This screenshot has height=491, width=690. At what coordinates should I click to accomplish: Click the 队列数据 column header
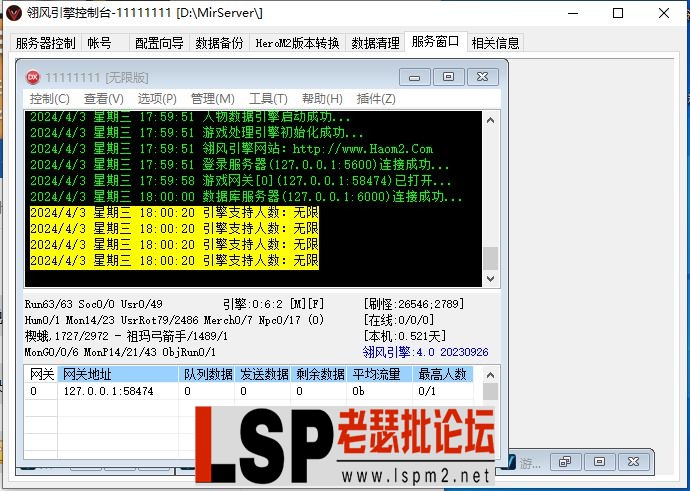pyautogui.click(x=207, y=374)
